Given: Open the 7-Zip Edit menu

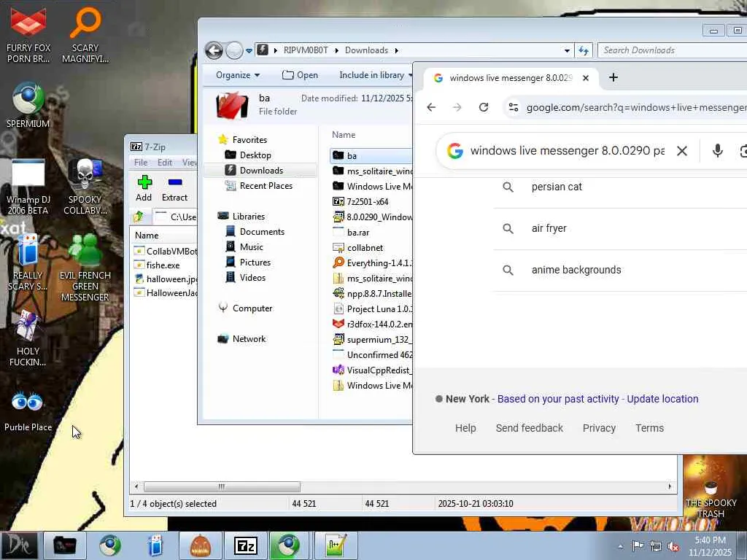Looking at the screenshot, I should 165,163.
